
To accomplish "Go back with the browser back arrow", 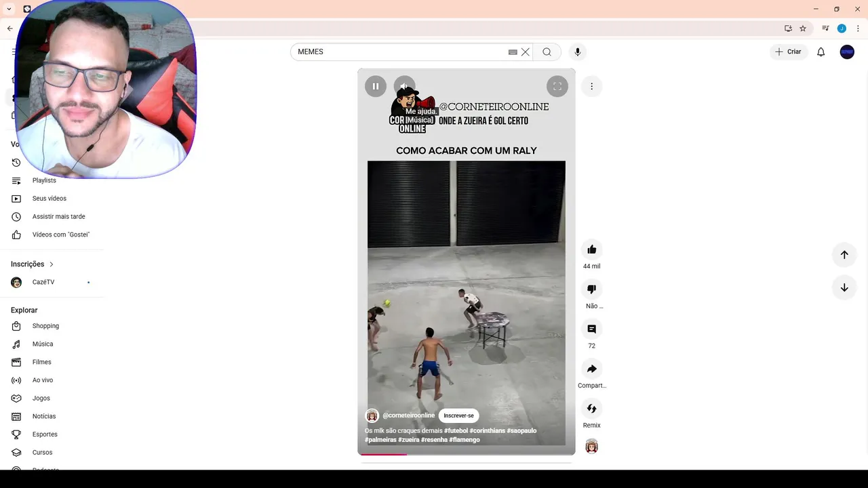I will tap(9, 28).
